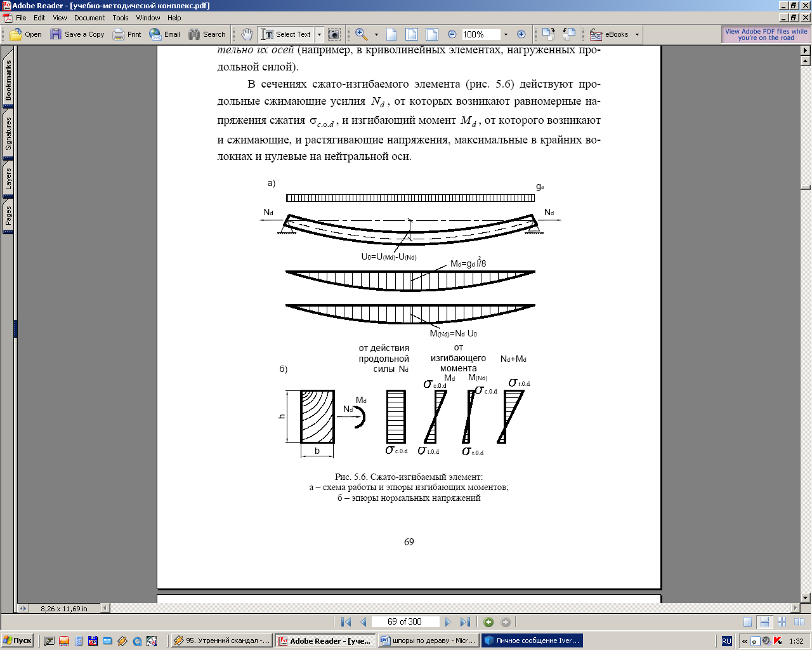Open the Document menu
The height and width of the screenshot is (650, 812).
(x=89, y=18)
